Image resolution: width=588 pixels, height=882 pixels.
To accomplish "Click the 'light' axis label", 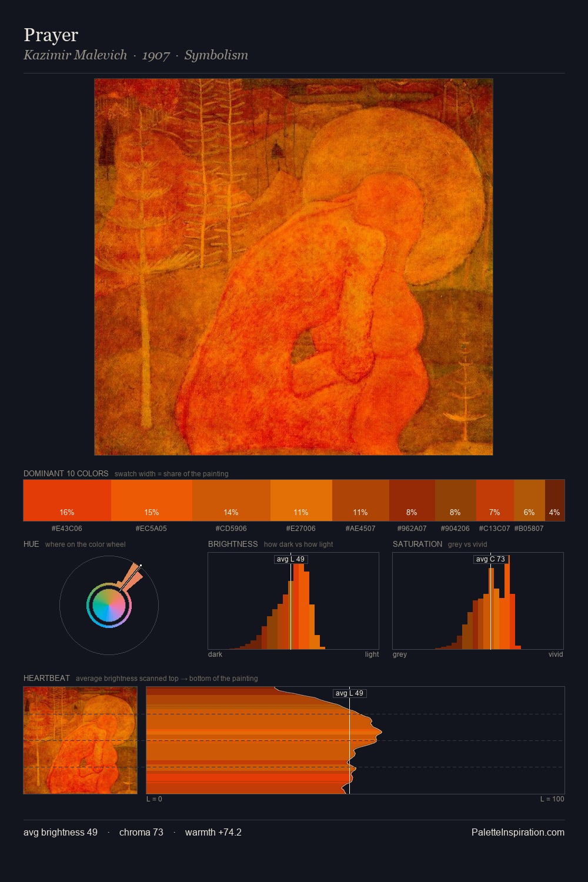I will [372, 654].
